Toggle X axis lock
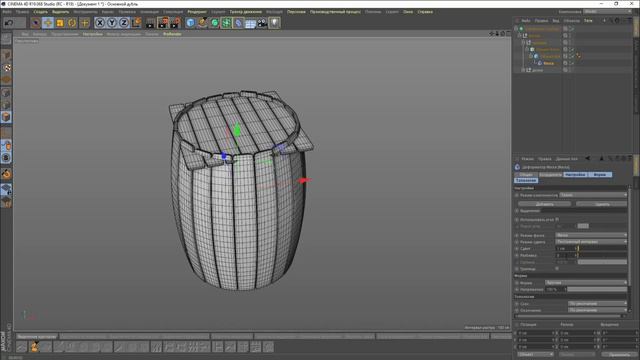640x360 pixels. click(100, 23)
